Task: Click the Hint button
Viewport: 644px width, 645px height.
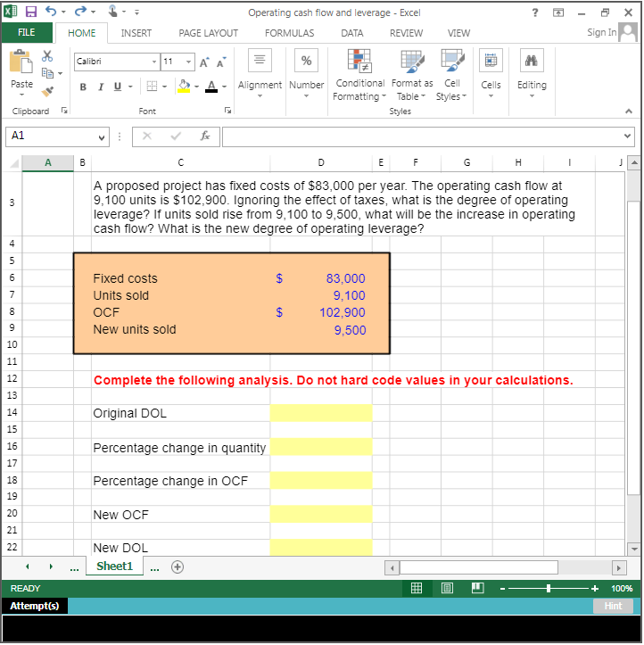Action: [613, 606]
